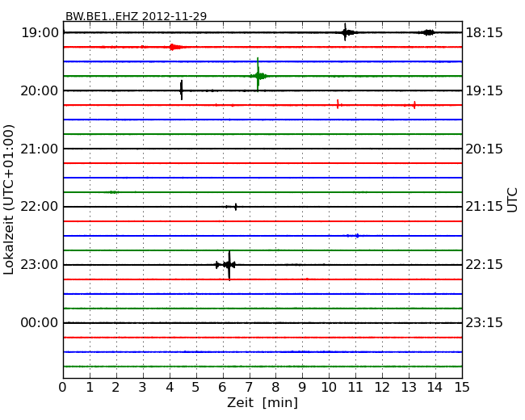Click x-axis tick label 11
Viewport: 525px width, 420px height.
[x=355, y=387]
